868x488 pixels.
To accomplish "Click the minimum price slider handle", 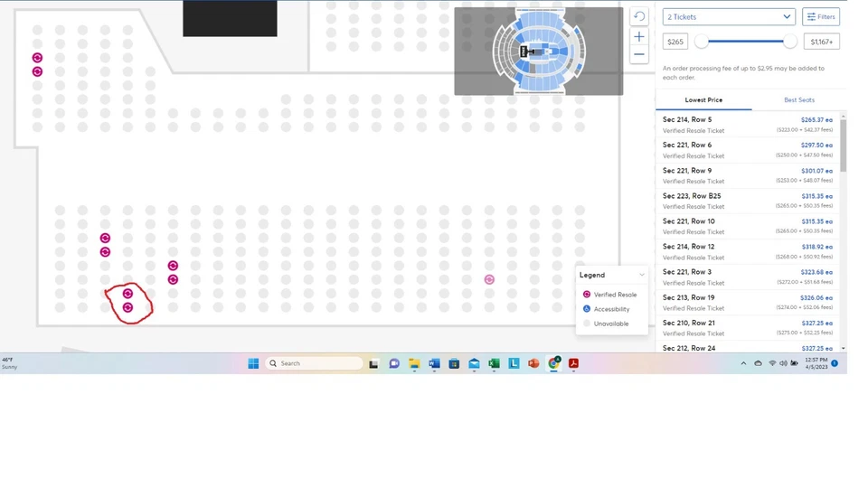I will click(x=702, y=42).
